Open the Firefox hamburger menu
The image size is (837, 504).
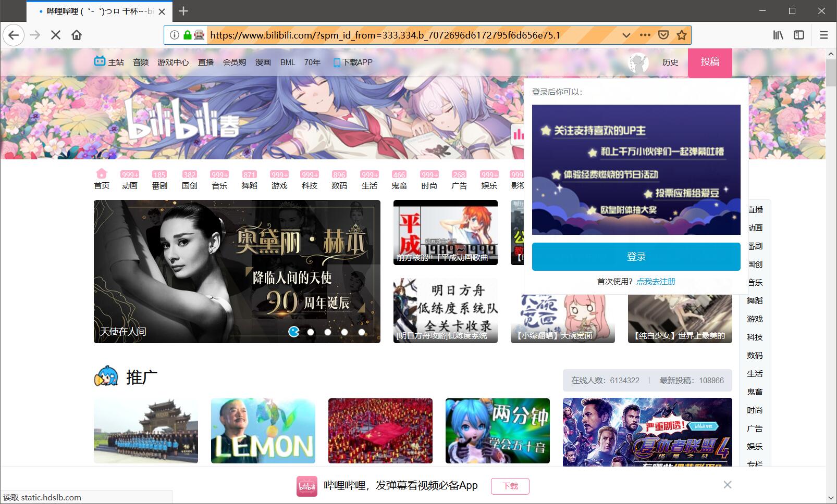coord(824,35)
